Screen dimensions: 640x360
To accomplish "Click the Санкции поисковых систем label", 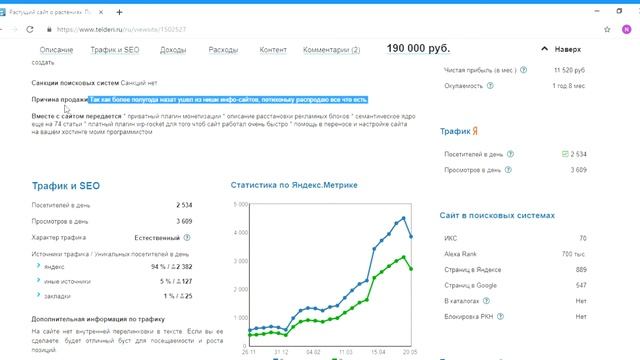I will point(75,82).
